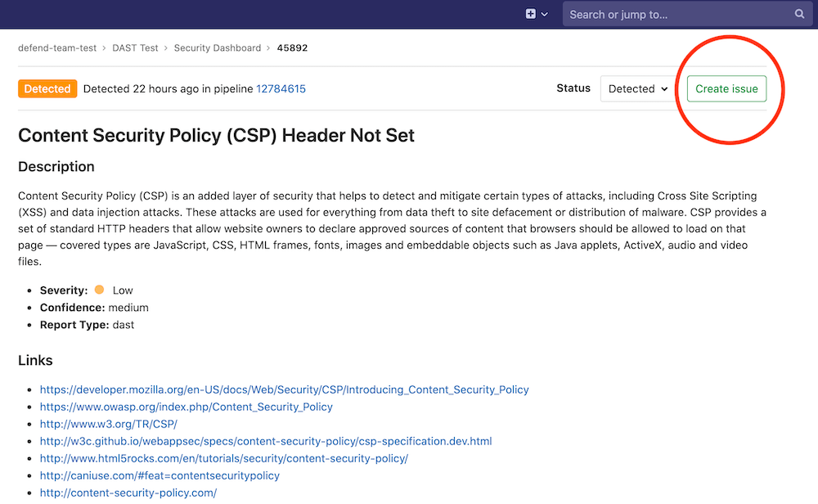Open the OWASP Content Security Policy link

(186, 407)
